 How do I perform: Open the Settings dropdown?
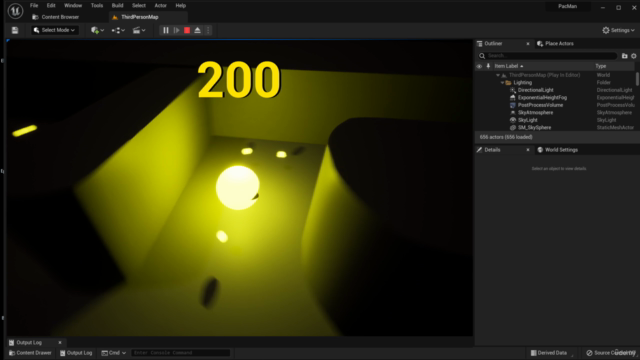point(618,30)
